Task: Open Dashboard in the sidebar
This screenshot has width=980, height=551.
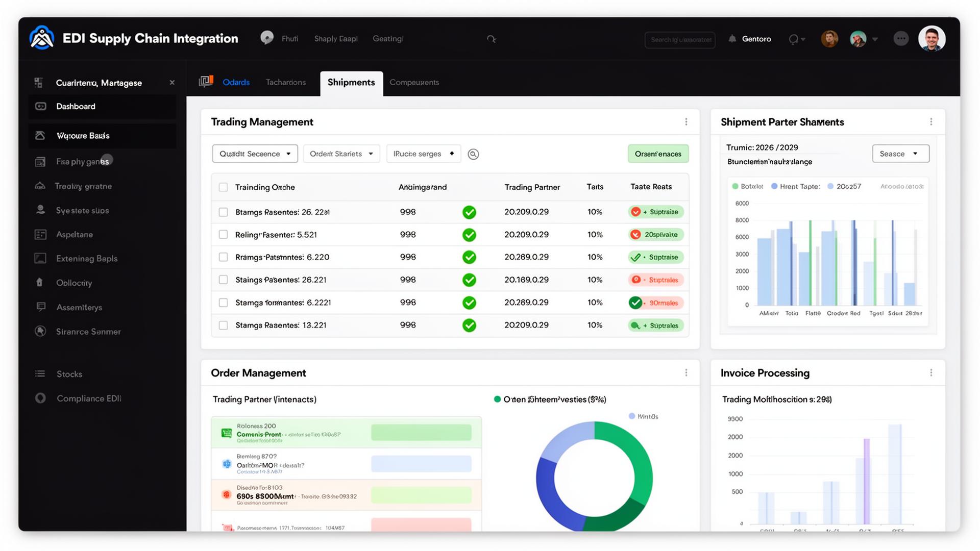Action: coord(102,106)
